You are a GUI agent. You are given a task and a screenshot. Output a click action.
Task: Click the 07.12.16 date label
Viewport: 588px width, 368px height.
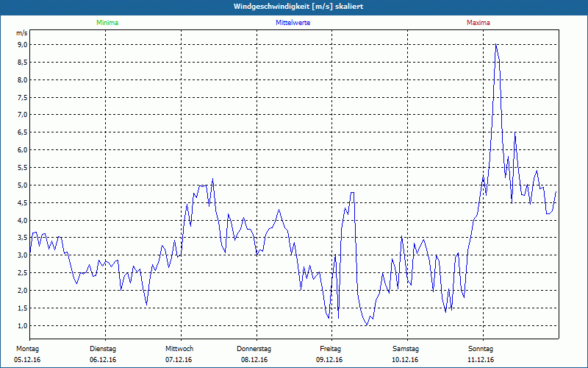pos(179,360)
